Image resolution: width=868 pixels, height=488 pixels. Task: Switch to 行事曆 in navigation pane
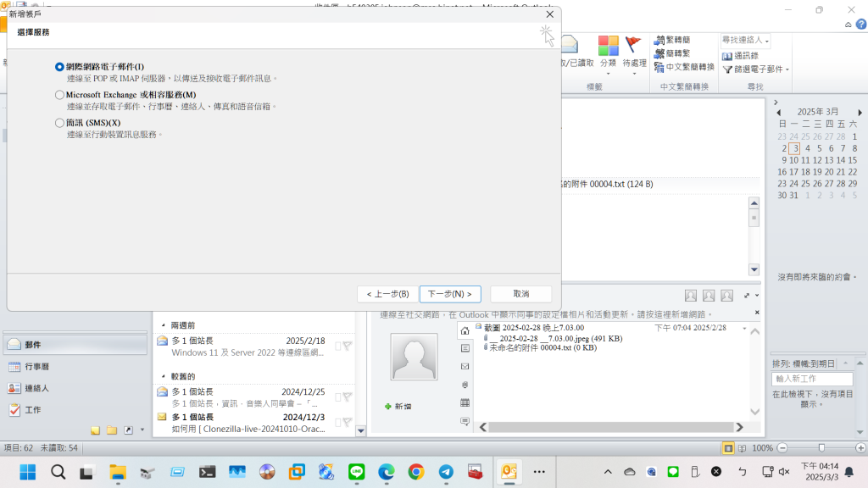coord(36,367)
